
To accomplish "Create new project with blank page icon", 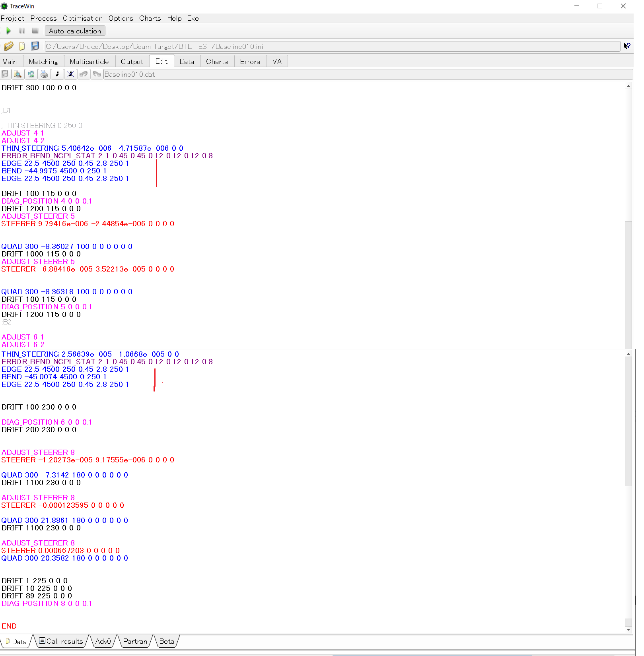I will pyautogui.click(x=22, y=46).
